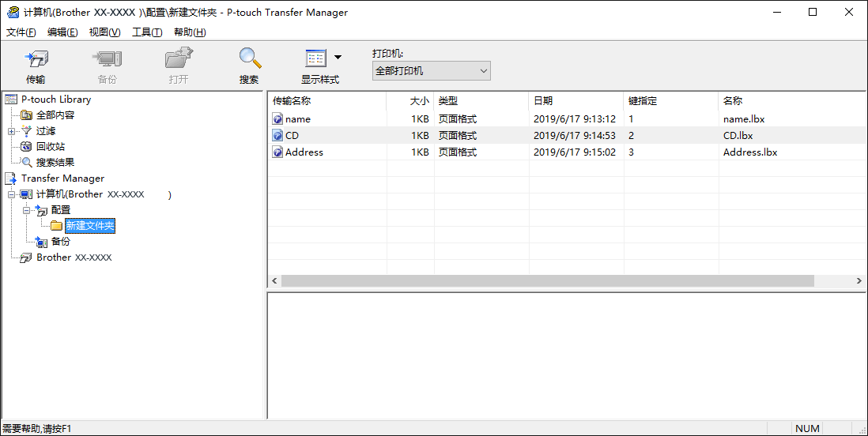Image resolution: width=868 pixels, height=436 pixels.
Task: Select the 备份 tree item
Action: pyautogui.click(x=61, y=242)
